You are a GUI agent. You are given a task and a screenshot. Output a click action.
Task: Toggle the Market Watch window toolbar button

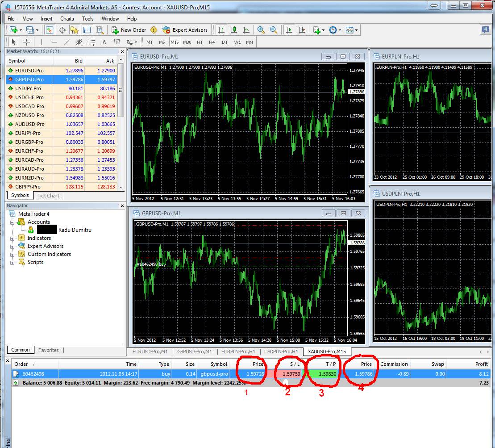[49, 30]
